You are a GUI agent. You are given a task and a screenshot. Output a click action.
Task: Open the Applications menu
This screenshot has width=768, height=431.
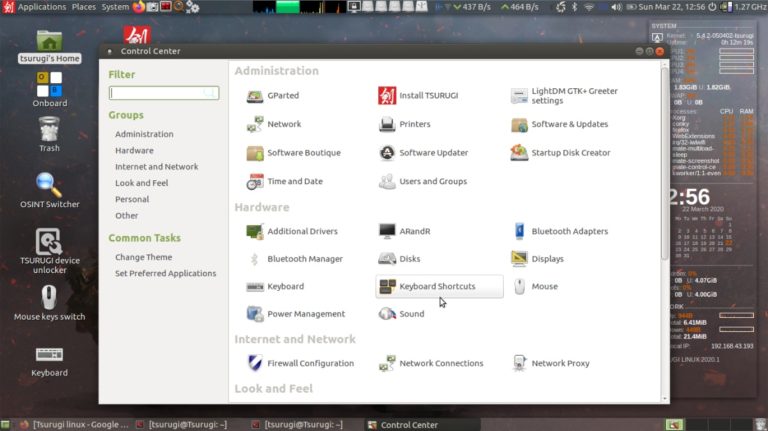click(x=42, y=7)
